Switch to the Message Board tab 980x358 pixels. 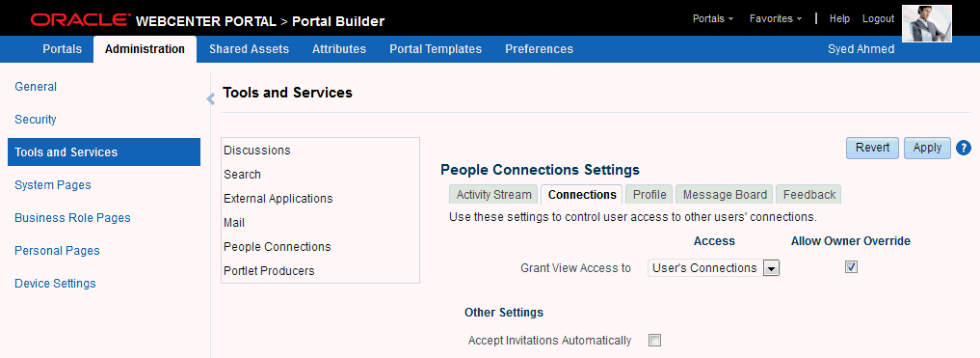pyautogui.click(x=725, y=195)
